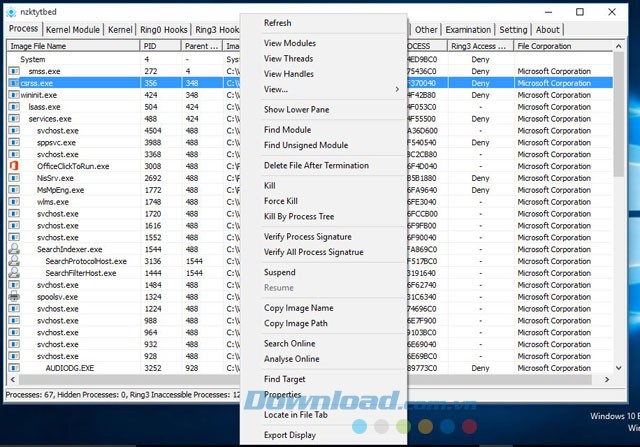
Task: Open the Examination tab
Action: click(468, 30)
